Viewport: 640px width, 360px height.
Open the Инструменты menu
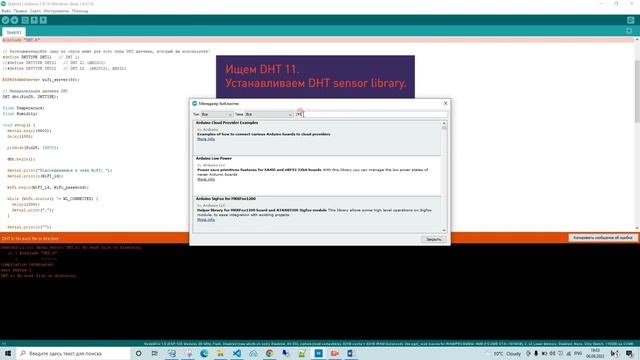click(x=56, y=11)
